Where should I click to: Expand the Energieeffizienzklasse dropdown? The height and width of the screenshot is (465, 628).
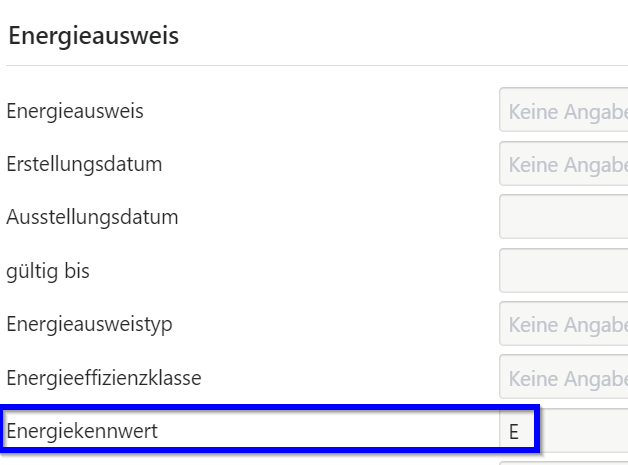tap(563, 379)
